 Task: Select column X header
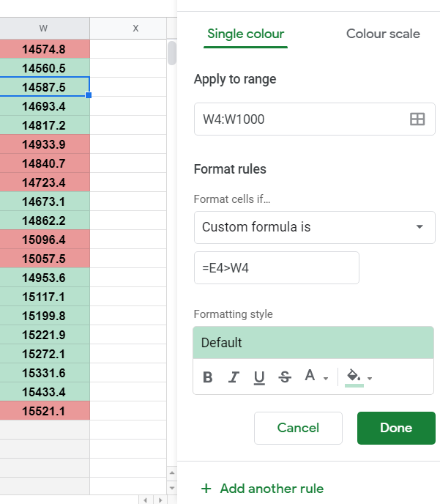(x=135, y=29)
